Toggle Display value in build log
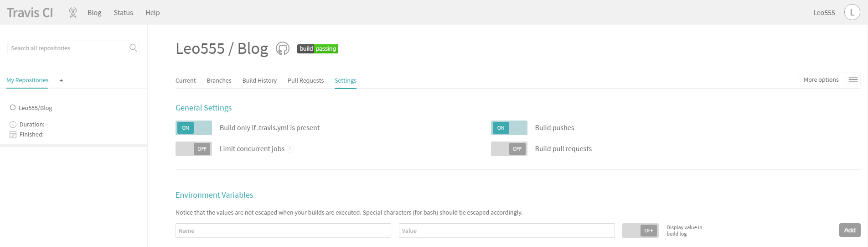The width and height of the screenshot is (868, 247). point(641,231)
